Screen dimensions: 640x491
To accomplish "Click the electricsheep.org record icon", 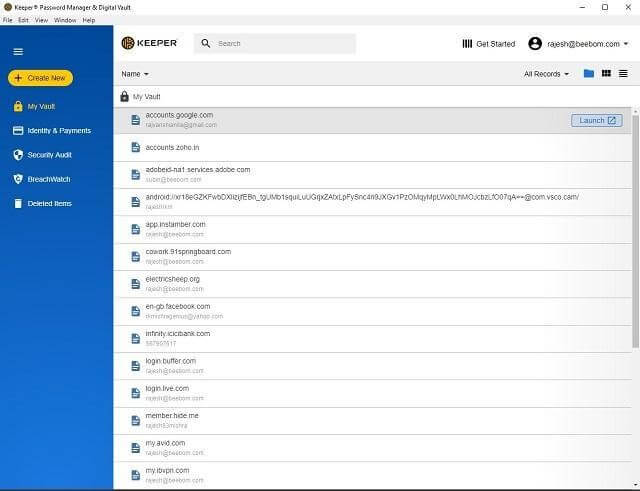I will tap(136, 284).
